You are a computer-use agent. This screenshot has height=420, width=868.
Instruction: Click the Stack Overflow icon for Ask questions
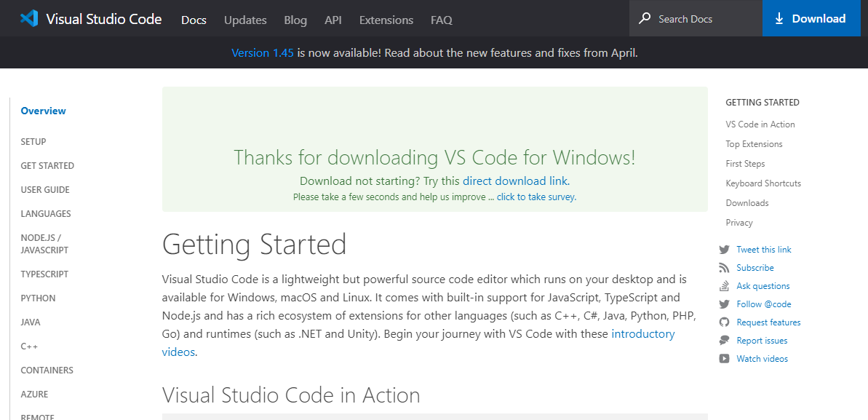click(724, 287)
